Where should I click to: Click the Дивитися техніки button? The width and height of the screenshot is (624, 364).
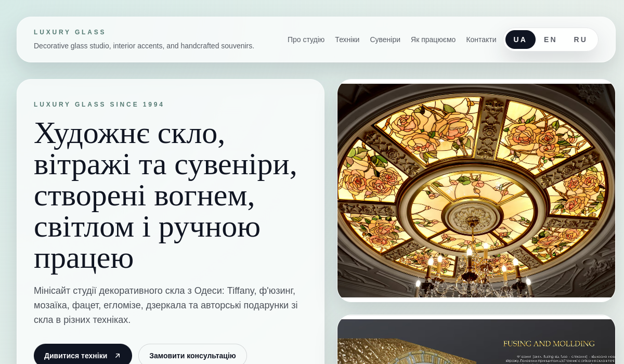pos(83,356)
